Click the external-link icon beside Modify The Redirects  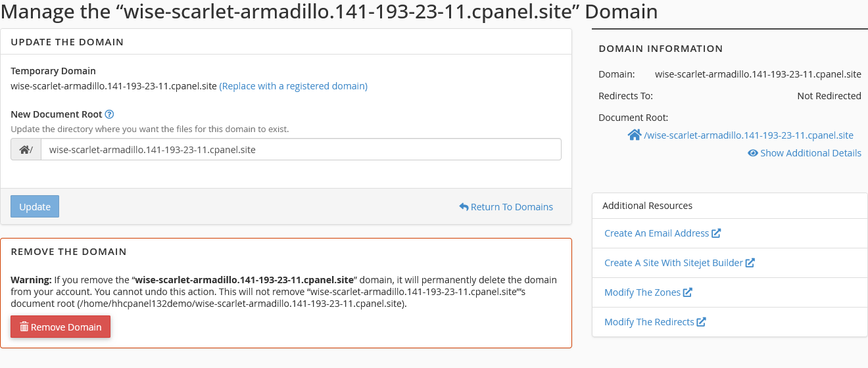[x=701, y=322]
